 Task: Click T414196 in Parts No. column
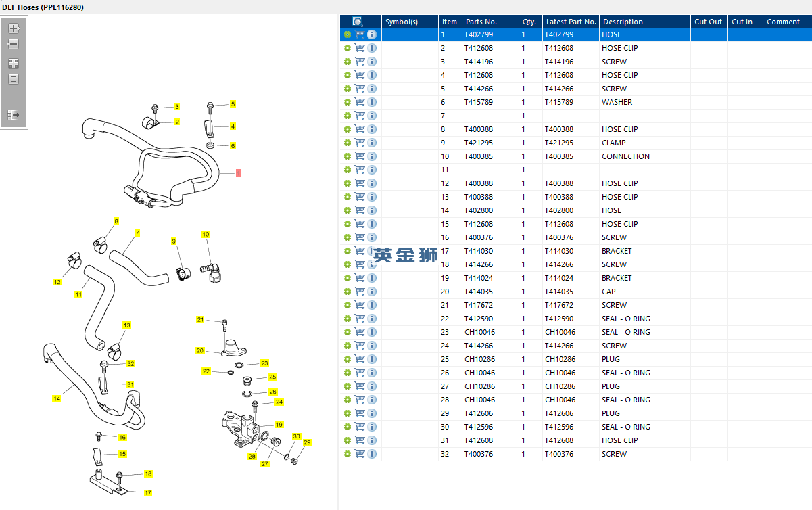[x=479, y=62]
